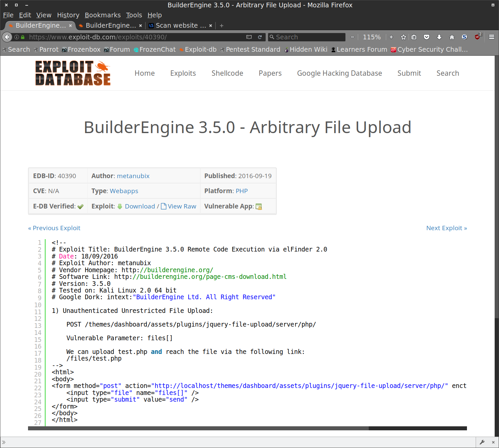
Task: Open Papers navigation link
Action: [x=270, y=73]
